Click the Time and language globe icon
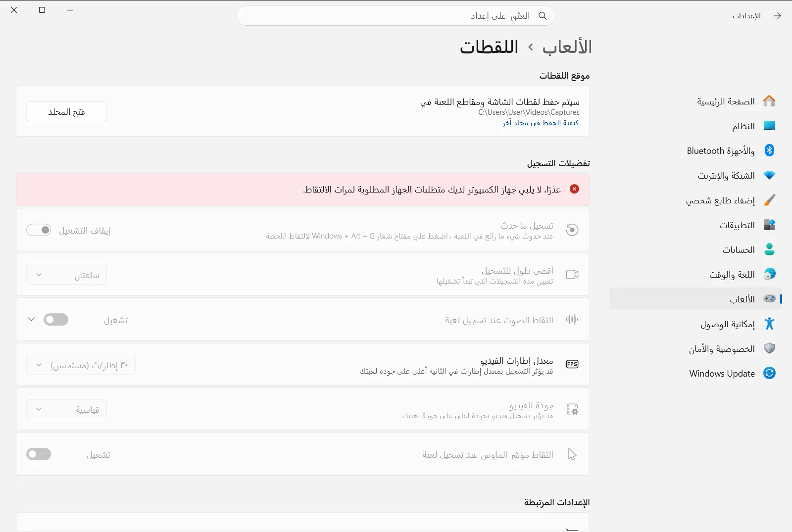The image size is (792, 532). click(x=769, y=274)
